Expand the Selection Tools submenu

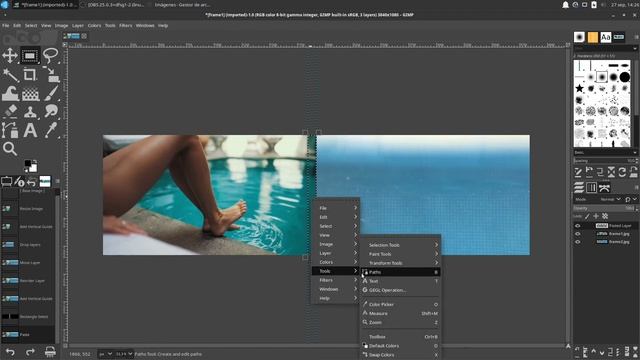pyautogui.click(x=401, y=245)
